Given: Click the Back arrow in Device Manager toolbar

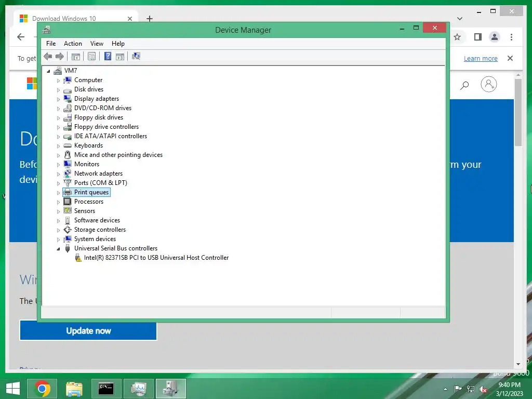Looking at the screenshot, I should click(x=48, y=56).
